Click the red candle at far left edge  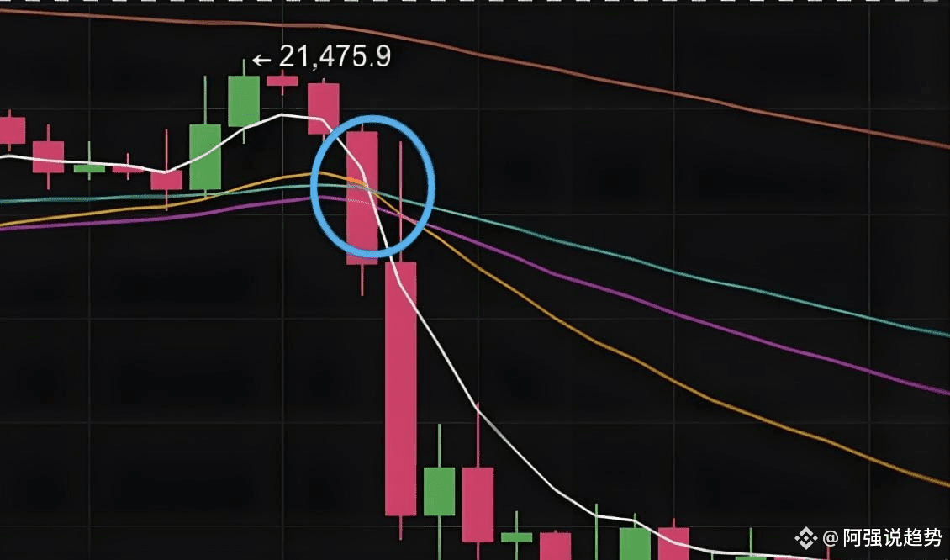pos(11,130)
